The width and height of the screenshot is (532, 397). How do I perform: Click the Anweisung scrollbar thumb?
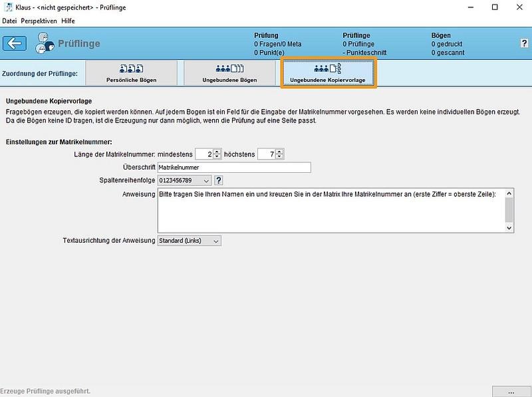(509, 209)
